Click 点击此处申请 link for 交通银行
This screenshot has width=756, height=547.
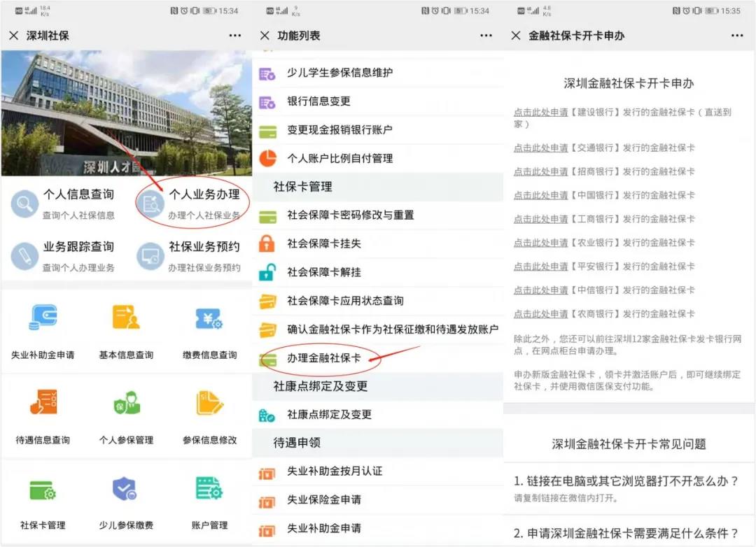click(540, 148)
